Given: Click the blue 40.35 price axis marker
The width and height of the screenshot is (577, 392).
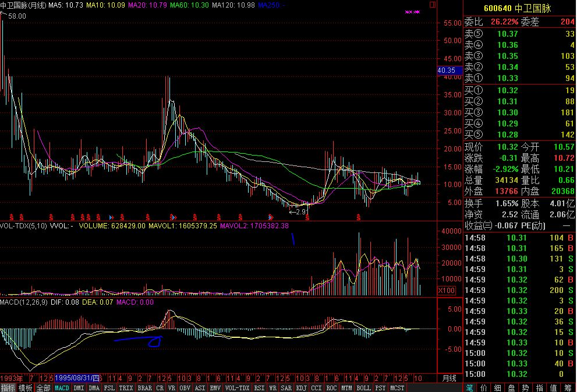Looking at the screenshot, I should [447, 70].
